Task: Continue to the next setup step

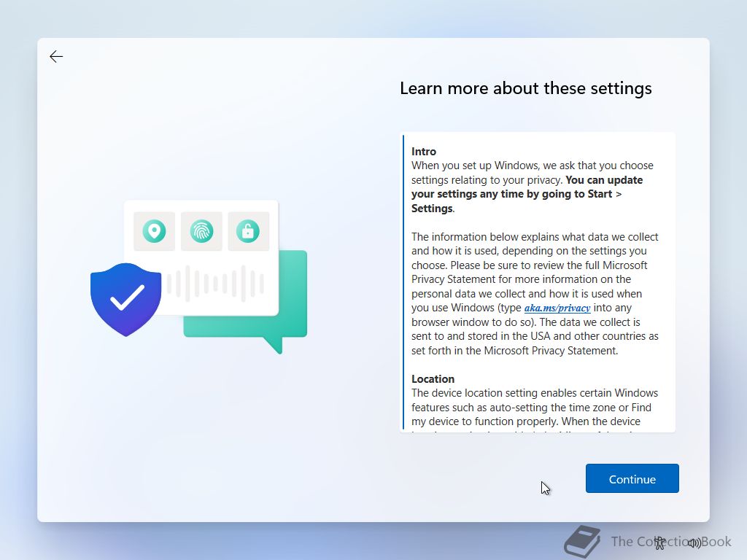Action: [x=632, y=478]
